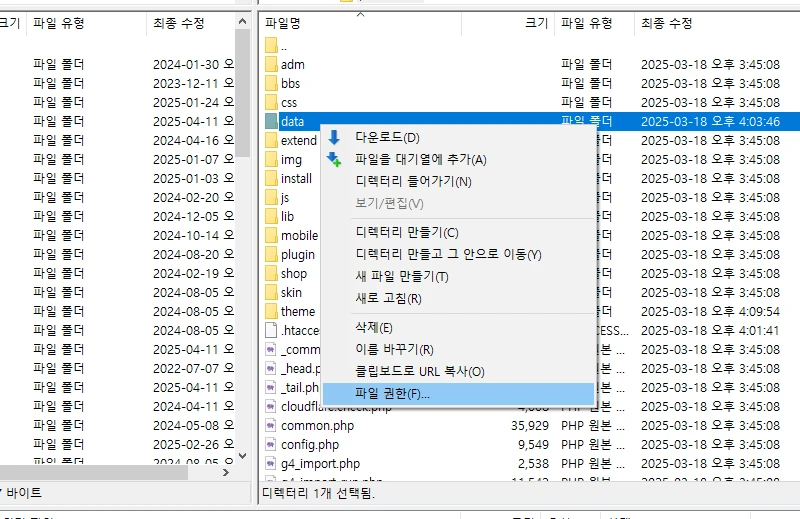Click folder name bbs in remote list
The height and width of the screenshot is (519, 800).
(x=290, y=84)
